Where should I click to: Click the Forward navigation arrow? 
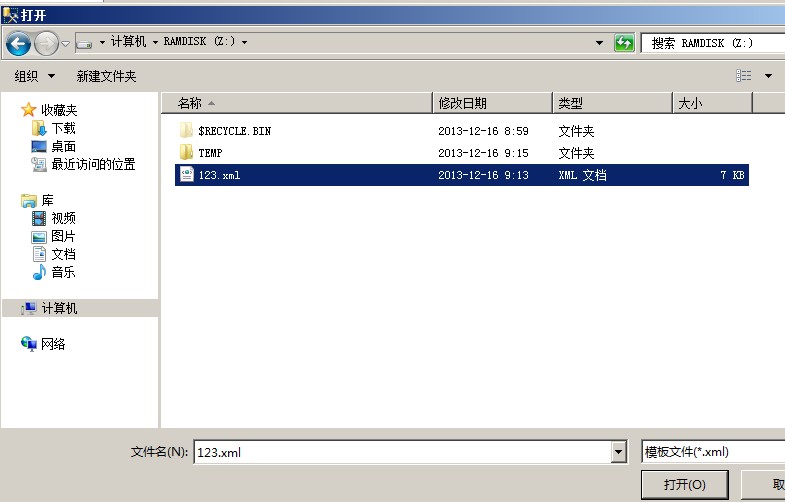[47, 44]
